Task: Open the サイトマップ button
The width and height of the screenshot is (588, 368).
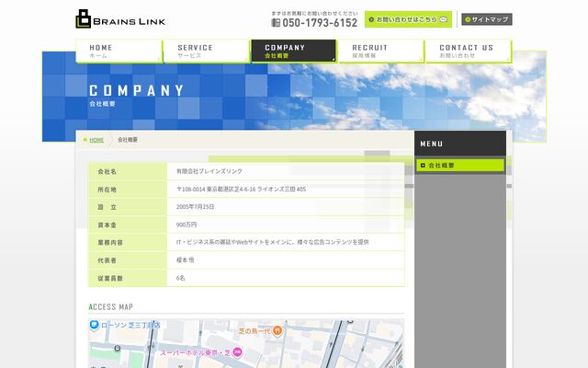Action: click(487, 19)
